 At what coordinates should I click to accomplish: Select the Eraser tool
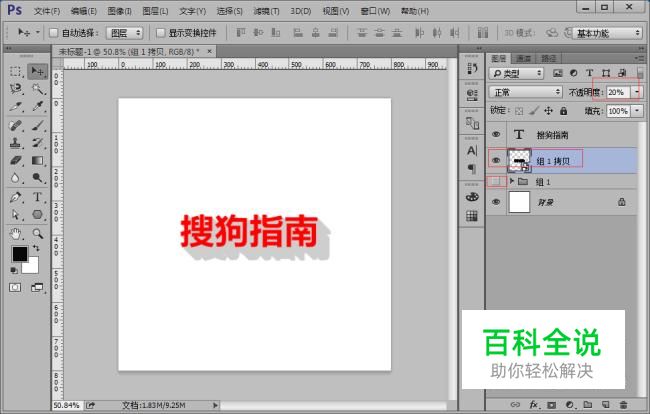click(x=16, y=160)
